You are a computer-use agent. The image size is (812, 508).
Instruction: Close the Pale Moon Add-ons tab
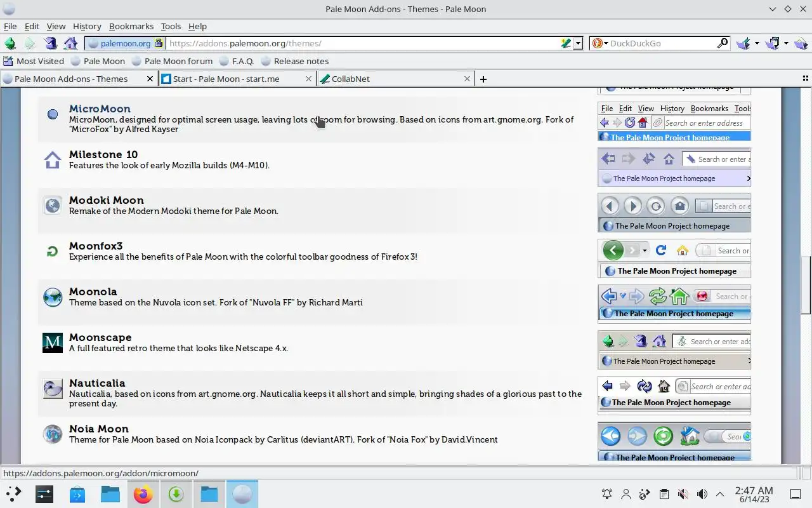150,79
